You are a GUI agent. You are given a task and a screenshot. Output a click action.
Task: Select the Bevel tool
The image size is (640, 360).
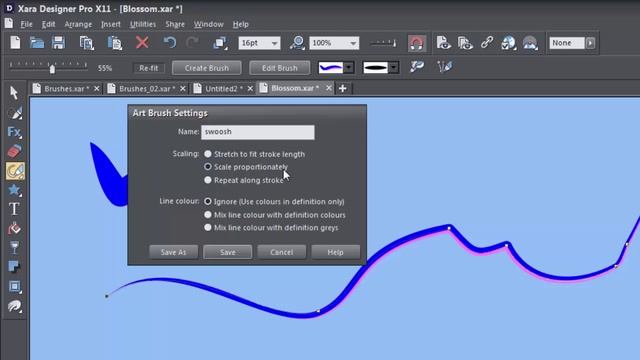(15, 287)
